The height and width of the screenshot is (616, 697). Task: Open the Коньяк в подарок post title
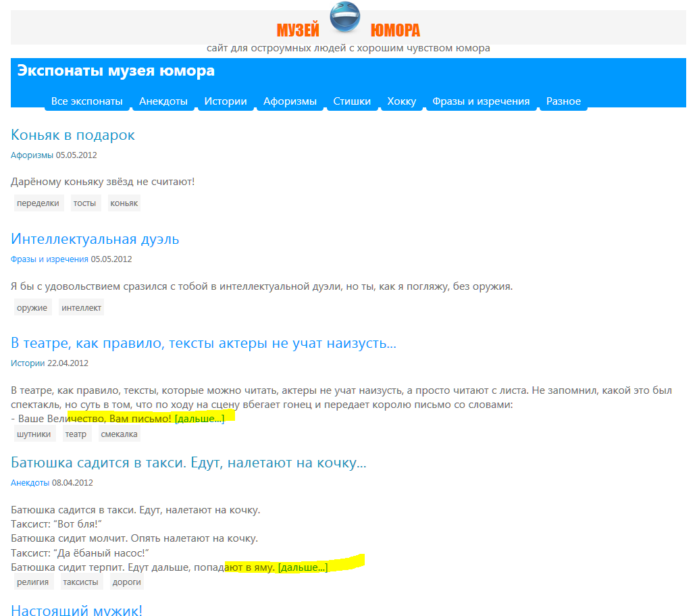pos(73,135)
